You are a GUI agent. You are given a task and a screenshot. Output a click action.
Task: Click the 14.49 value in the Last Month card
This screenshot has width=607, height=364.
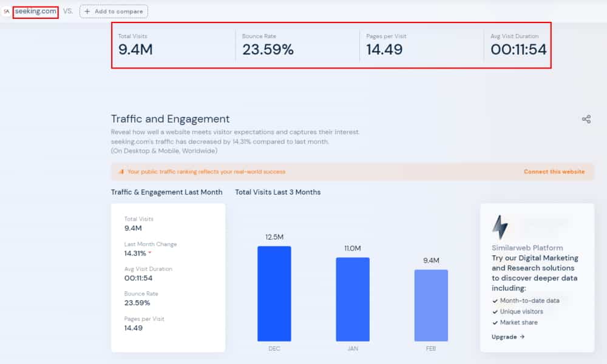pyautogui.click(x=133, y=328)
